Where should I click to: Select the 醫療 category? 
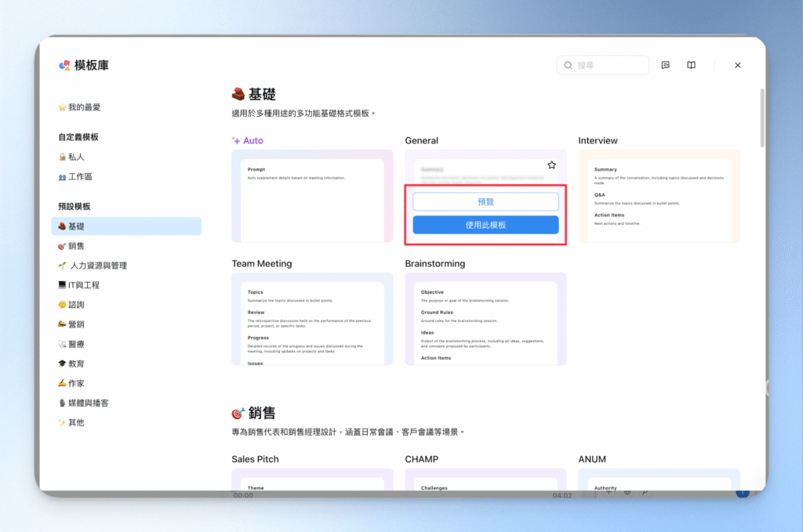pyautogui.click(x=71, y=344)
